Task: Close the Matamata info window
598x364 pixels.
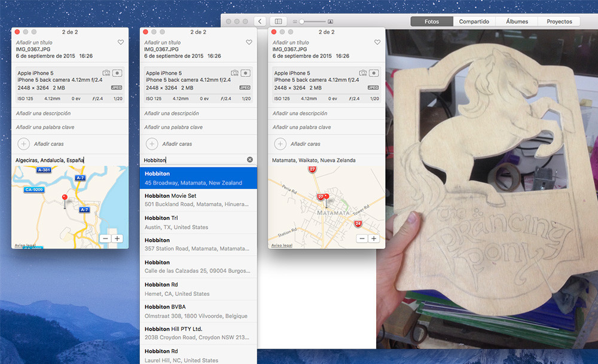Action: pos(274,32)
